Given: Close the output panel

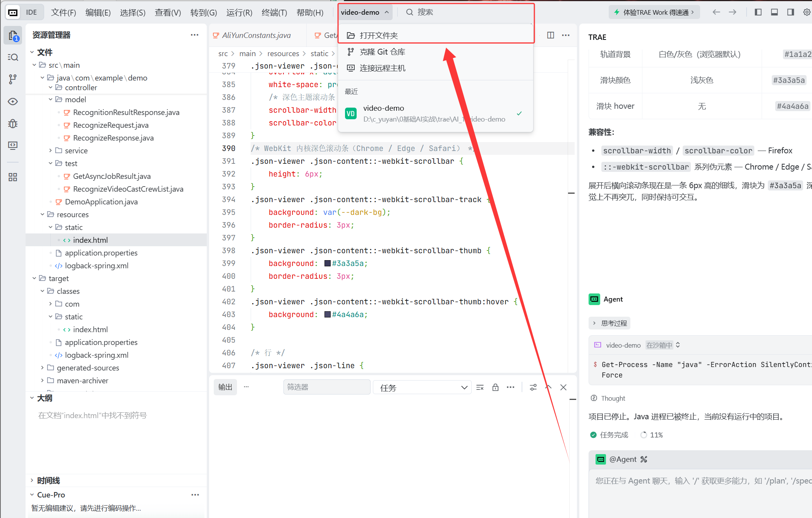Looking at the screenshot, I should (563, 388).
